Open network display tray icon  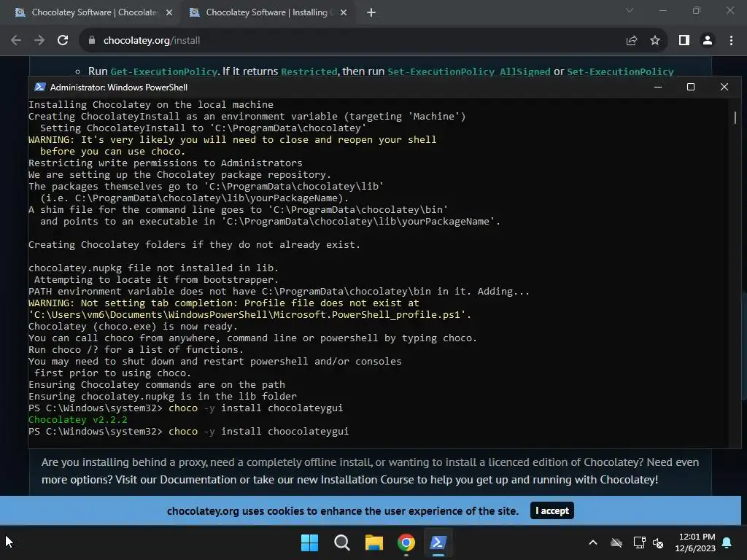tap(639, 542)
